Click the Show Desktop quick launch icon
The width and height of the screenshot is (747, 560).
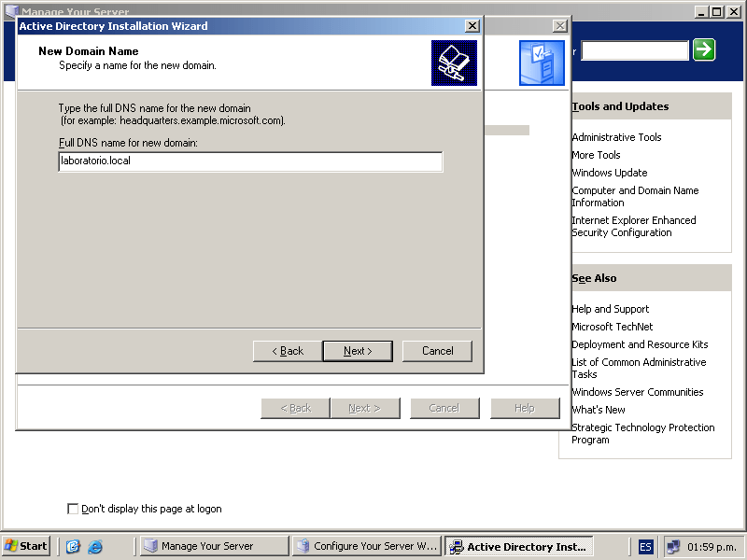[73, 547]
